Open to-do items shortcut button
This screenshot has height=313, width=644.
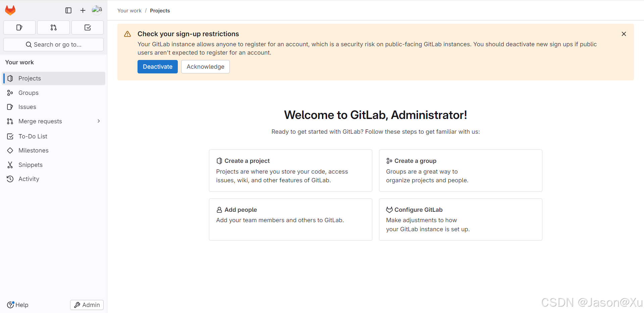pyautogui.click(x=88, y=27)
